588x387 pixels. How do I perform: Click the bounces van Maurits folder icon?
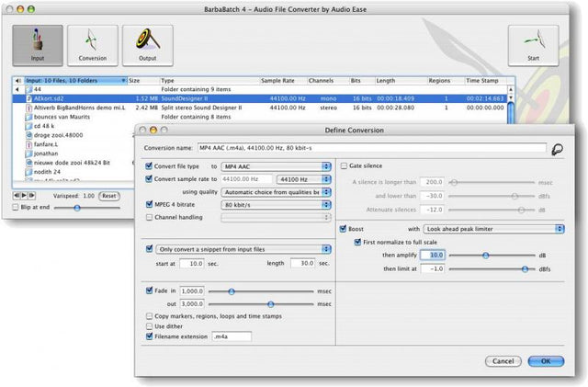tap(28, 118)
